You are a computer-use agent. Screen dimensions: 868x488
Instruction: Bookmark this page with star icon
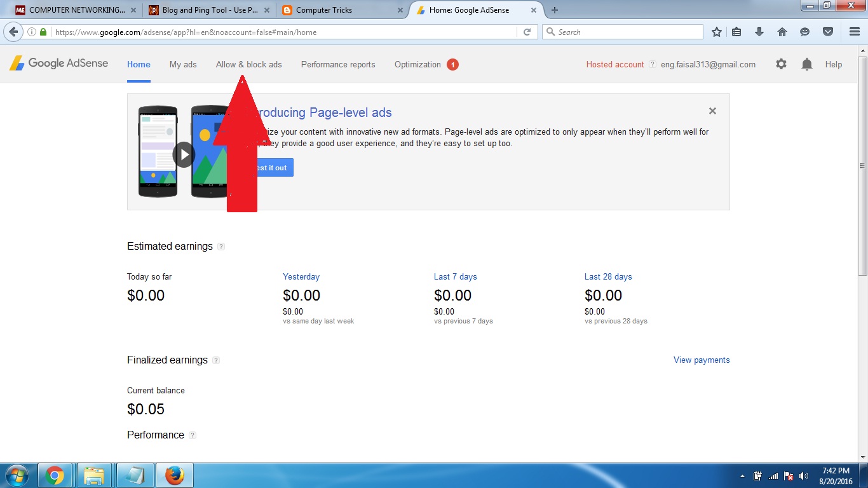716,32
